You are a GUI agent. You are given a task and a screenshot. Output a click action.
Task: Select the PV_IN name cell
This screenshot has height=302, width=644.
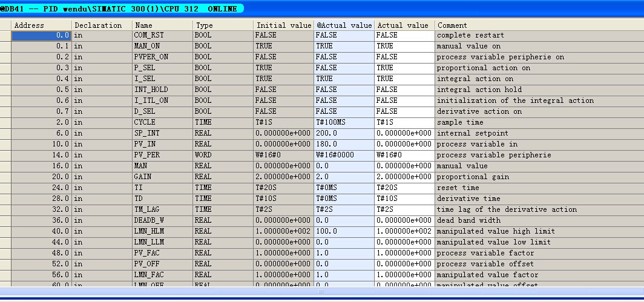[162, 144]
